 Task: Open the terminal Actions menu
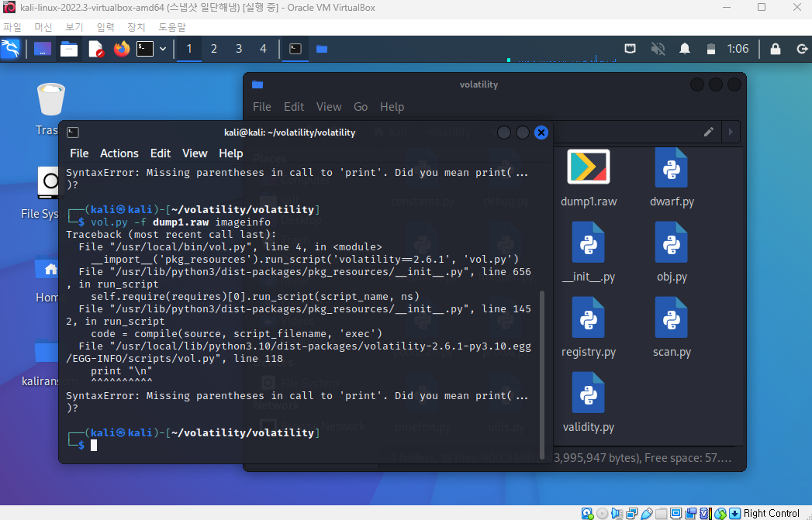pos(119,153)
